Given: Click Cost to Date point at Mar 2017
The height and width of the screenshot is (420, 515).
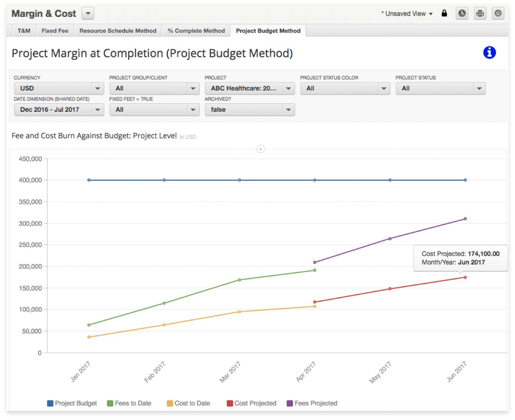Looking at the screenshot, I should 240,312.
